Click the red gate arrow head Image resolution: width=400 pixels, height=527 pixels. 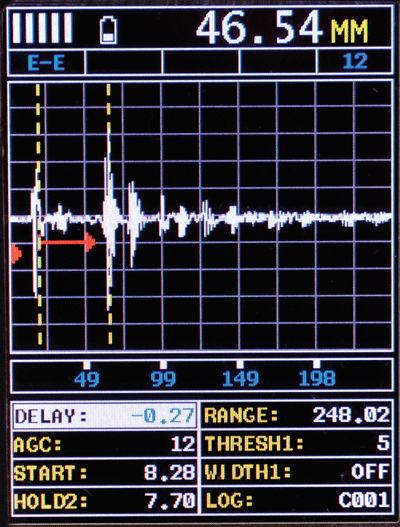coord(90,242)
